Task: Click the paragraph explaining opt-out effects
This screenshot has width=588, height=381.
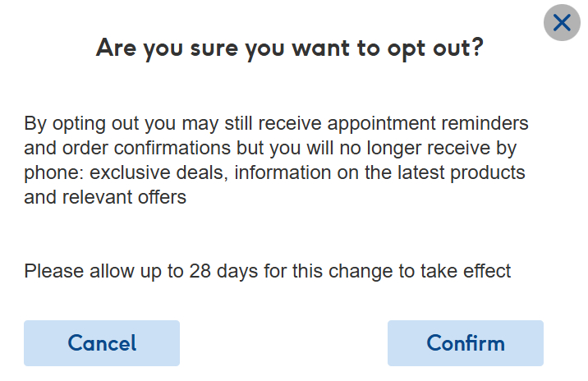Action: tap(276, 161)
